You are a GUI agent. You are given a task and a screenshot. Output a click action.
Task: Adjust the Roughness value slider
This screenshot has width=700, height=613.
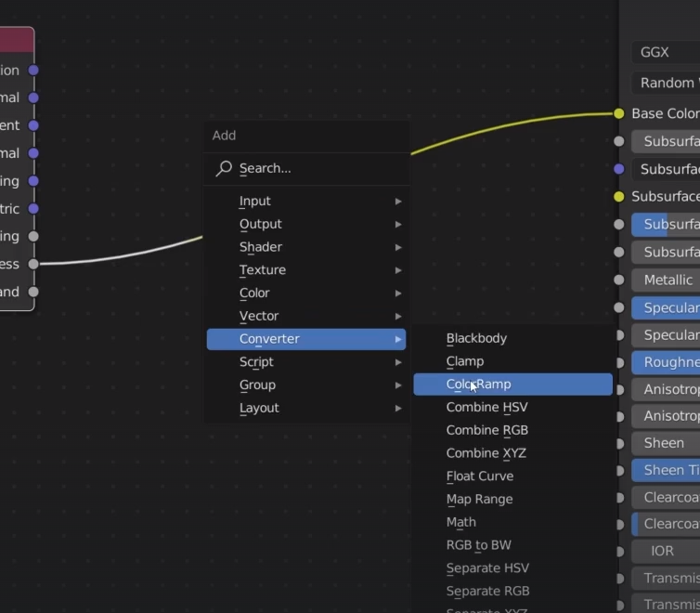coord(666,362)
